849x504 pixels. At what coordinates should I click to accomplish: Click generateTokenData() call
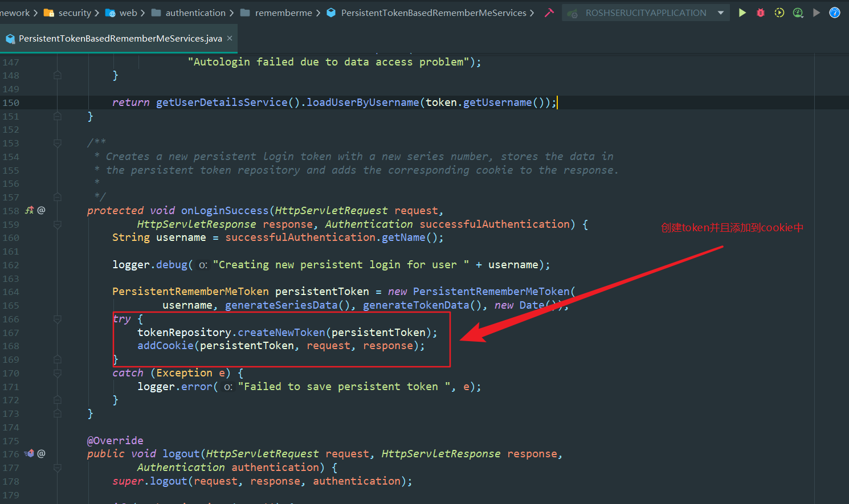pos(422,305)
